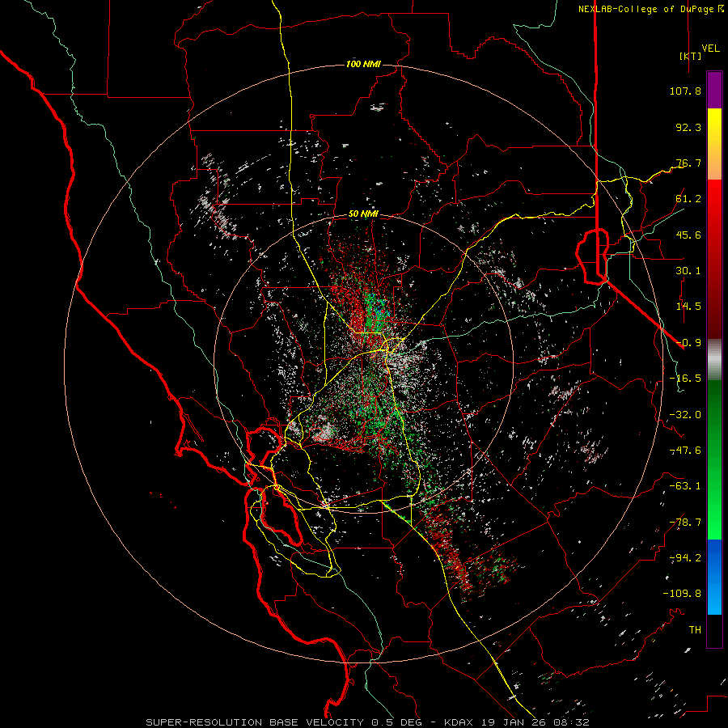Click the SUPER-RESOLUTION BASE VELOCITY caption
The image size is (728, 728).
coord(256,722)
